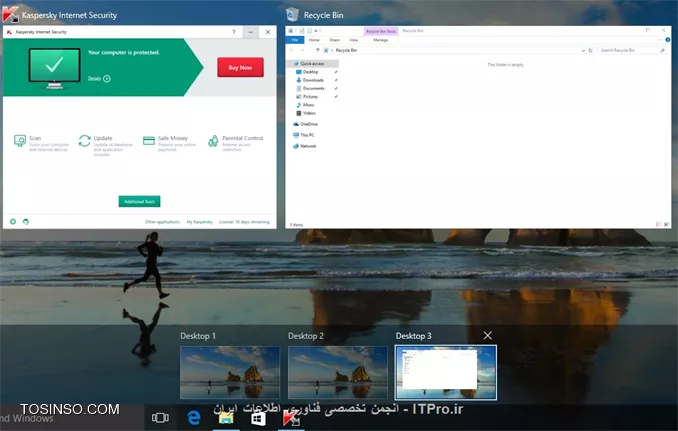Refresh Recycle Bin folder view

(x=590, y=51)
